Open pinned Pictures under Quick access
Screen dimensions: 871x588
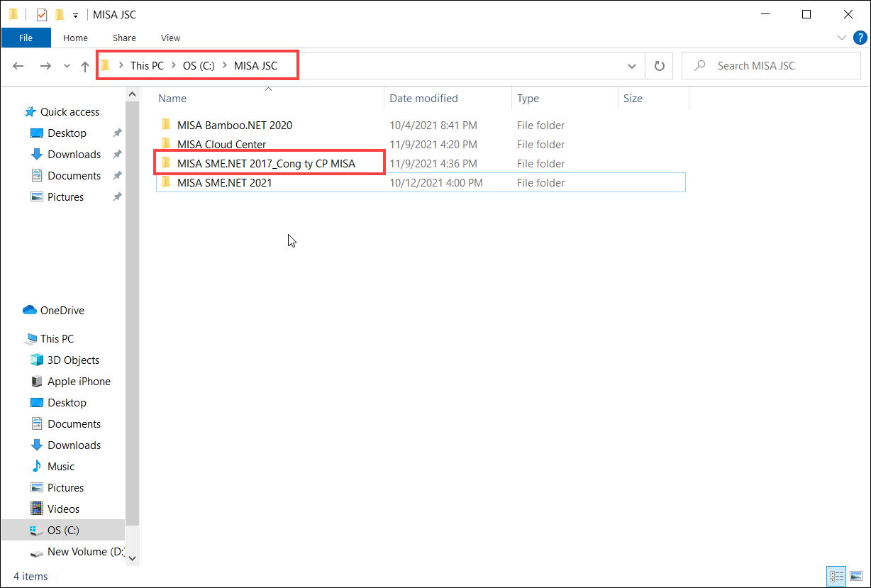coord(65,196)
